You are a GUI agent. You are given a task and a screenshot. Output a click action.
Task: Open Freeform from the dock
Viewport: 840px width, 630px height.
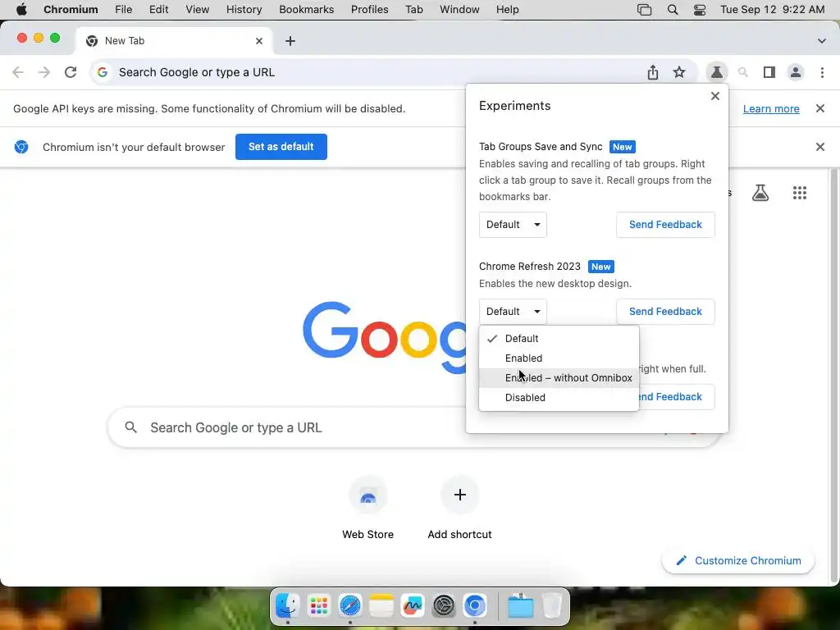tap(413, 606)
